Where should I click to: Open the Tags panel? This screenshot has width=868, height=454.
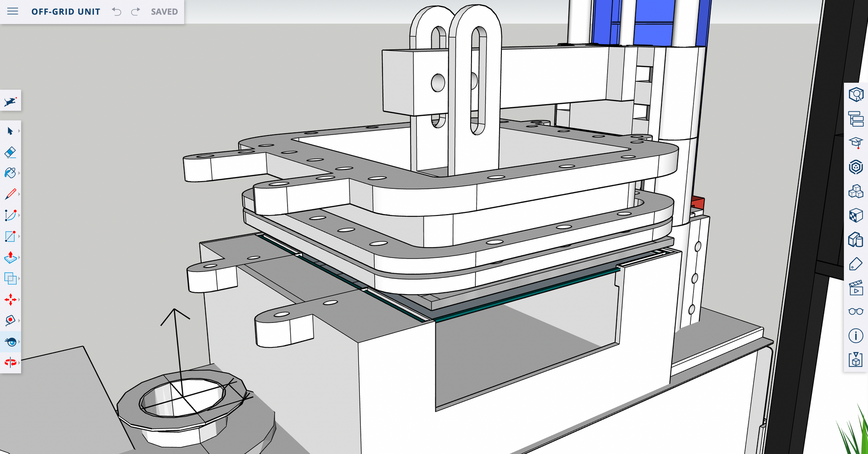click(x=856, y=264)
